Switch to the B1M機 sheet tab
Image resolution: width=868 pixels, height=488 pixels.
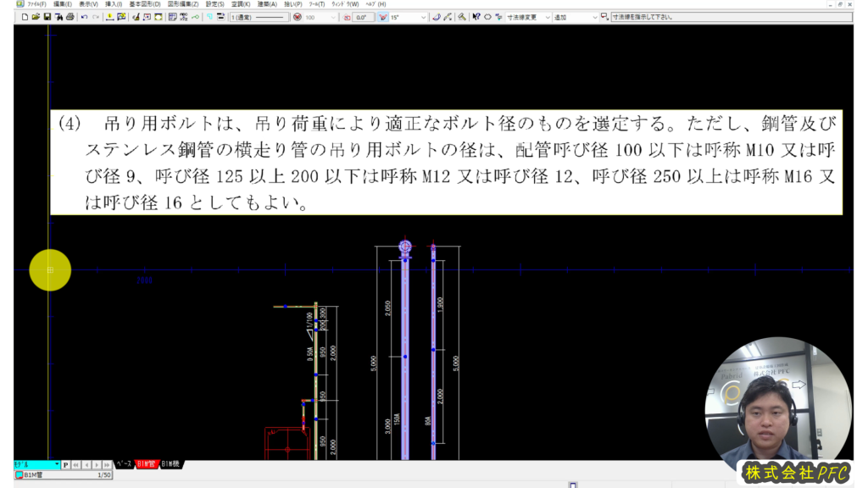172,465
